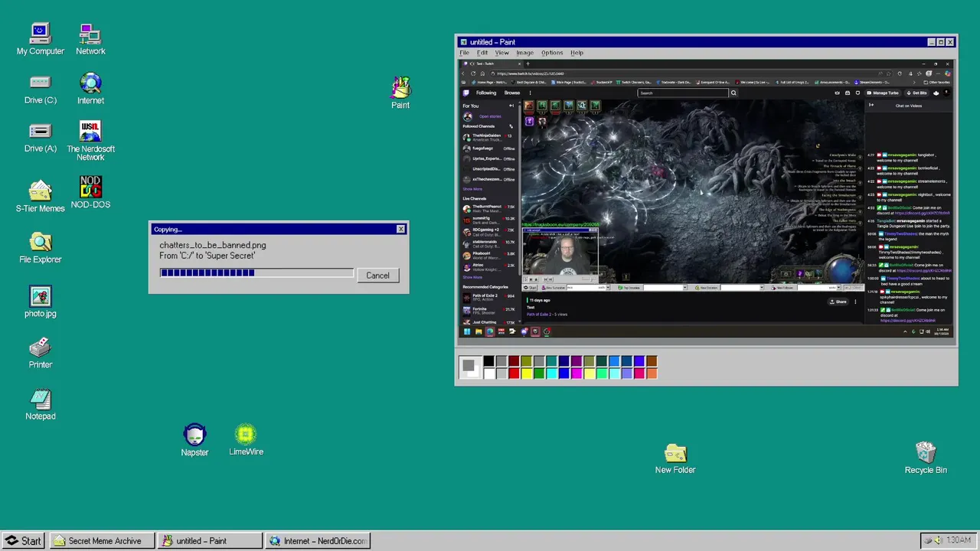Open the File menu in Paint

464,53
